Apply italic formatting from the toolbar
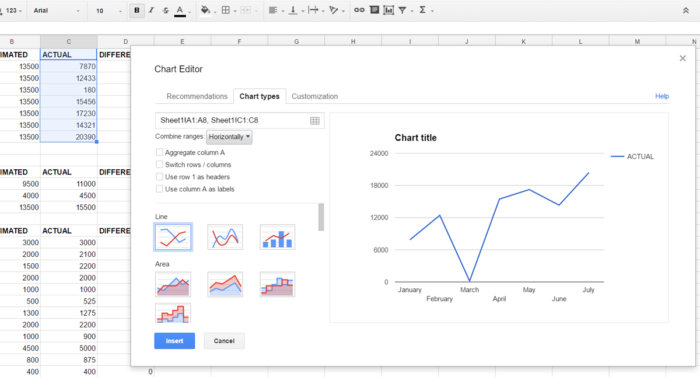This screenshot has height=377, width=700. click(x=151, y=10)
